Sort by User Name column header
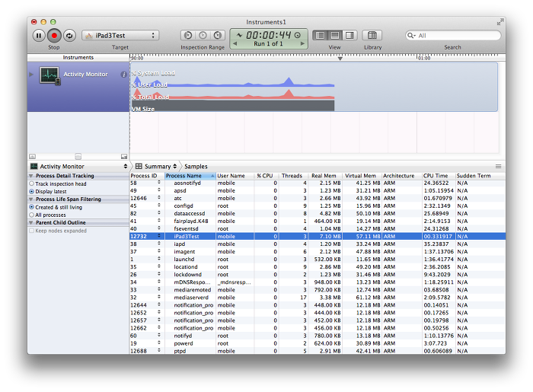Image resolution: width=533 pixels, height=392 pixels. [235, 176]
